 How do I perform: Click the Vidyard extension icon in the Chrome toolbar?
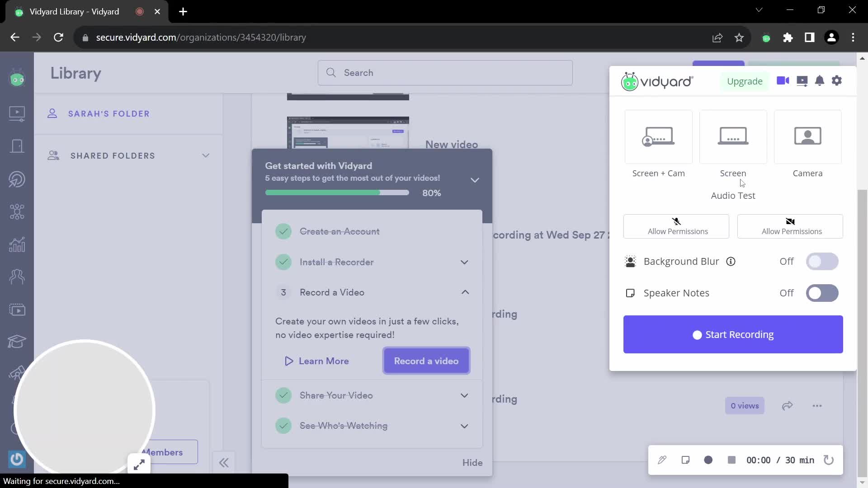766,38
